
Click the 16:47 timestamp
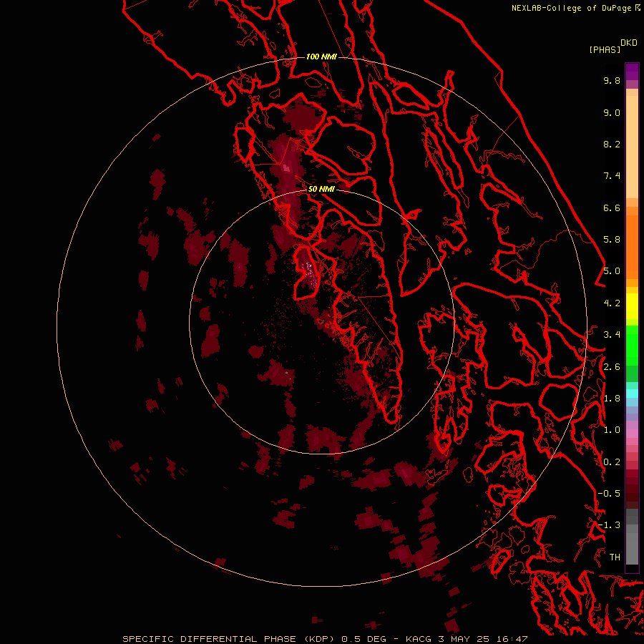point(514,639)
